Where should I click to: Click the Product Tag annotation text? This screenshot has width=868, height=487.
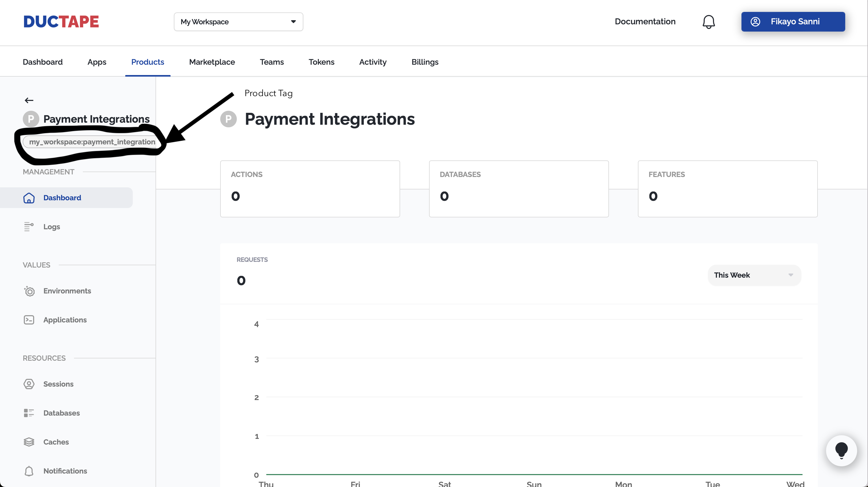coord(269,93)
